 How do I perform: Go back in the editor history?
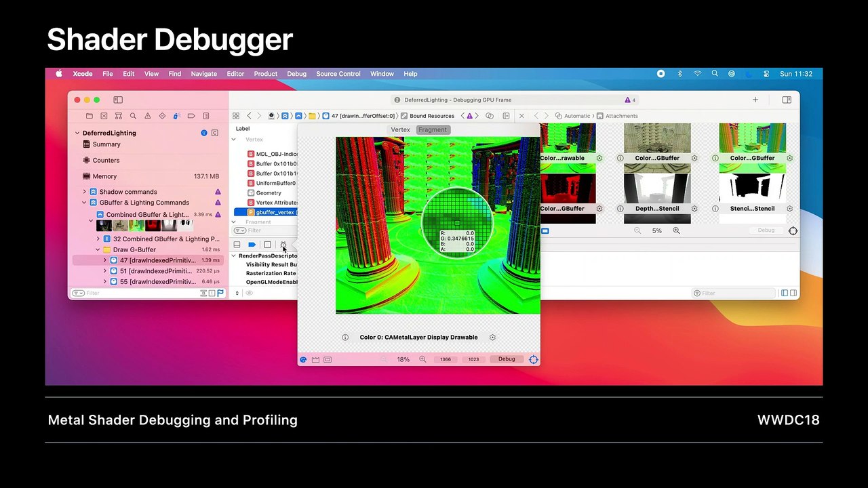coord(249,116)
